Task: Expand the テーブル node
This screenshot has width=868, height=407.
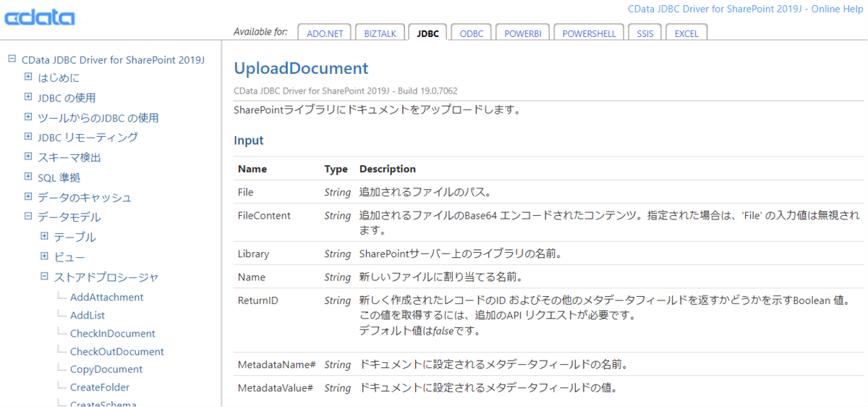Action: (44, 236)
